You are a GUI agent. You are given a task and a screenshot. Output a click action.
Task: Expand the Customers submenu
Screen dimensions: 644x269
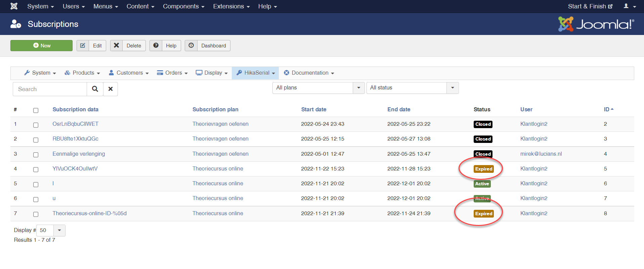[129, 73]
